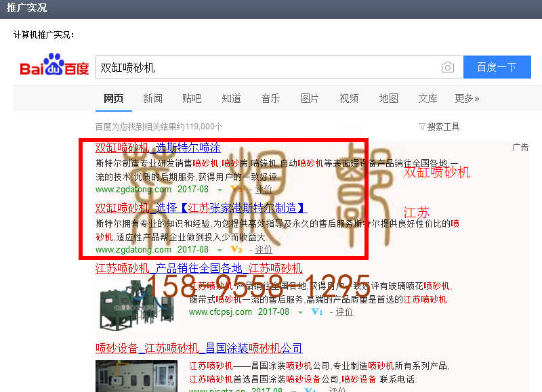
Task: Switch to the 贴吧 tab
Action: tap(192, 98)
